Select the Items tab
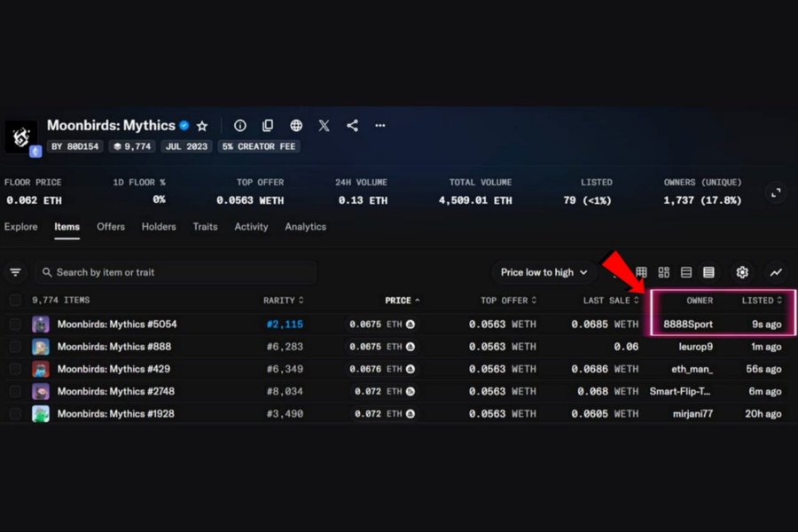 (67, 227)
